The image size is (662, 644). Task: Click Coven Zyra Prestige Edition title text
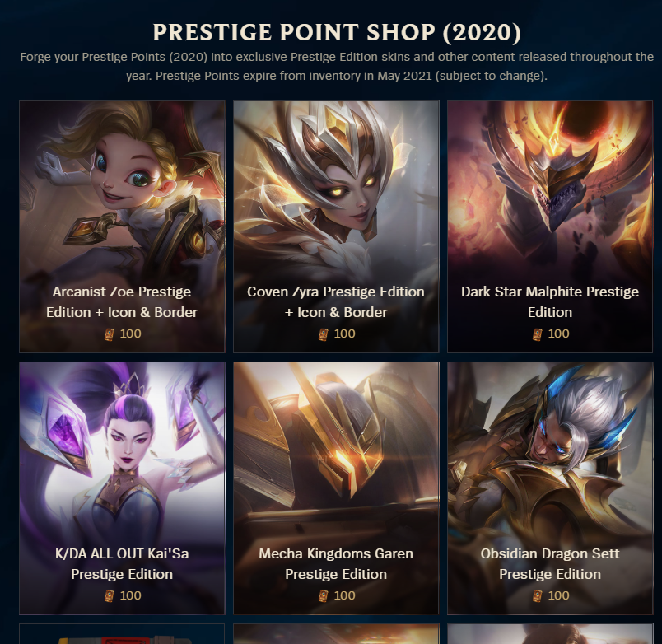click(336, 302)
